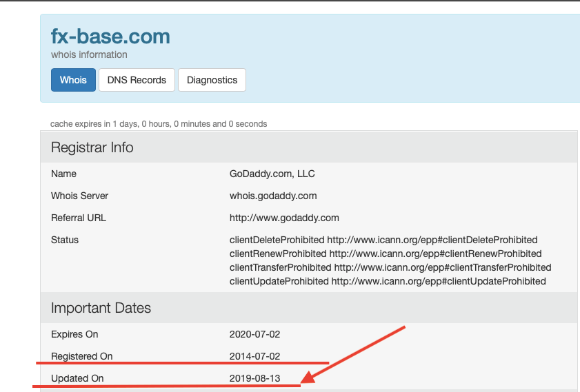The height and width of the screenshot is (392, 580).
Task: Click the whois information subtitle
Action: (x=89, y=54)
